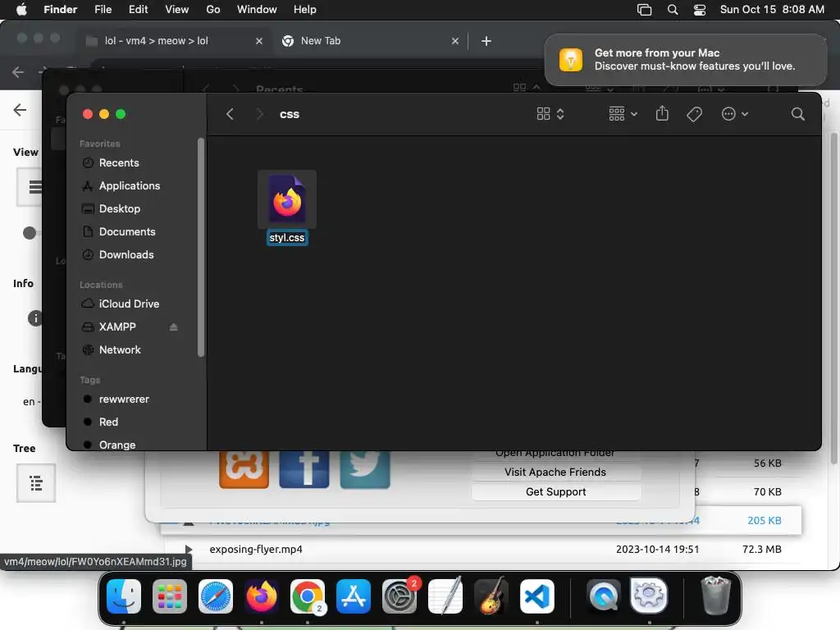Open Visual Studio Code from the Dock
The width and height of the screenshot is (840, 630).
[x=536, y=596]
